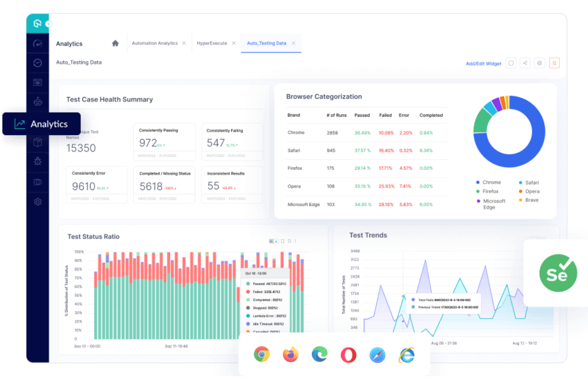This screenshot has height=382, width=588.
Task: Click the Add/Edit Widget link
Action: click(x=483, y=64)
